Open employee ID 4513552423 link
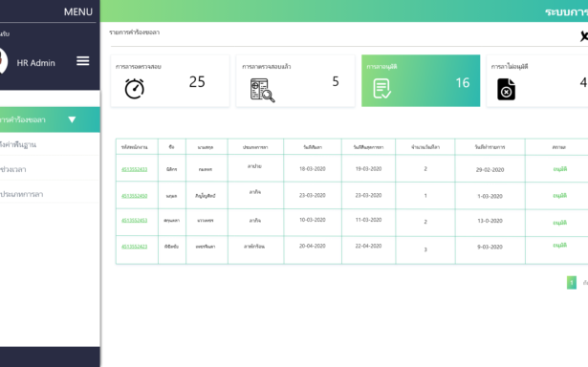The image size is (588, 367). coord(134,247)
